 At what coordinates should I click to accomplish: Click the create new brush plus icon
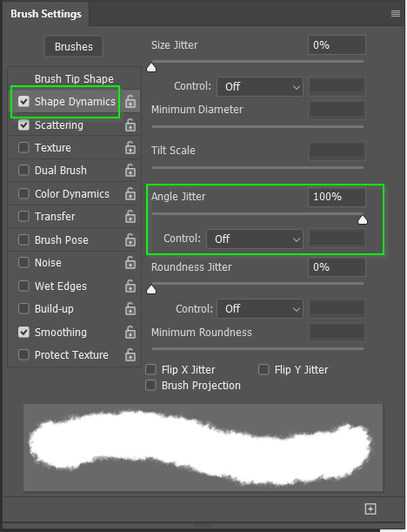(x=370, y=508)
